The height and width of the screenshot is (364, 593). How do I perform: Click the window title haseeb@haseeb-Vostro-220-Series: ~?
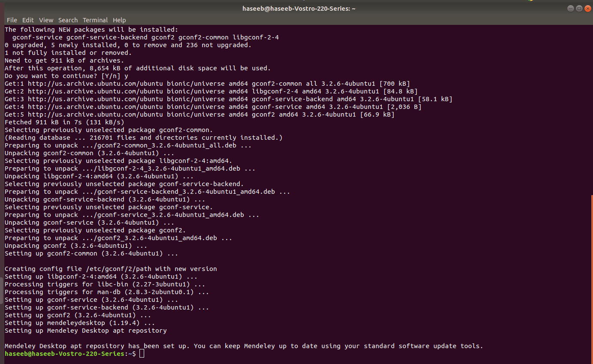coord(299,8)
